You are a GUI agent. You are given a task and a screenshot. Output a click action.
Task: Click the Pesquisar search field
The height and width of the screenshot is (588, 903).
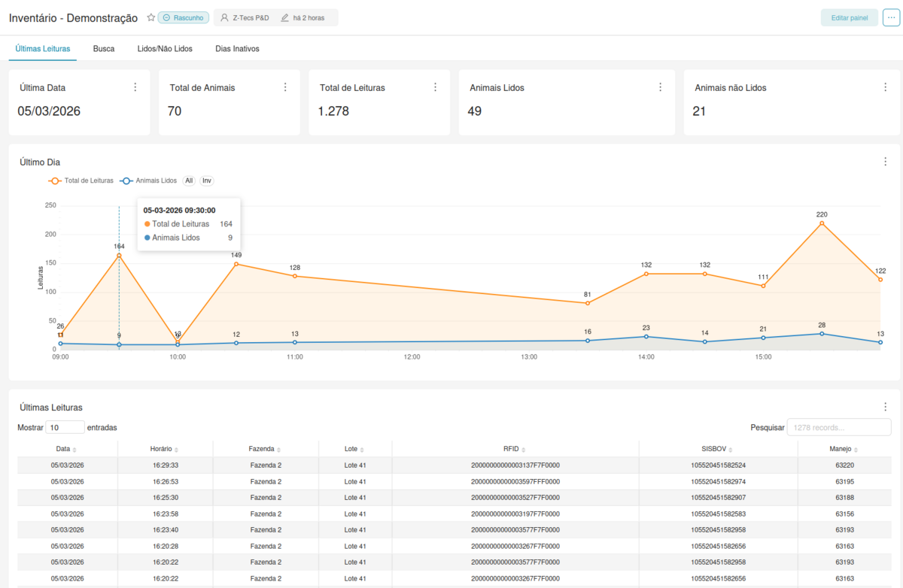pyautogui.click(x=838, y=427)
